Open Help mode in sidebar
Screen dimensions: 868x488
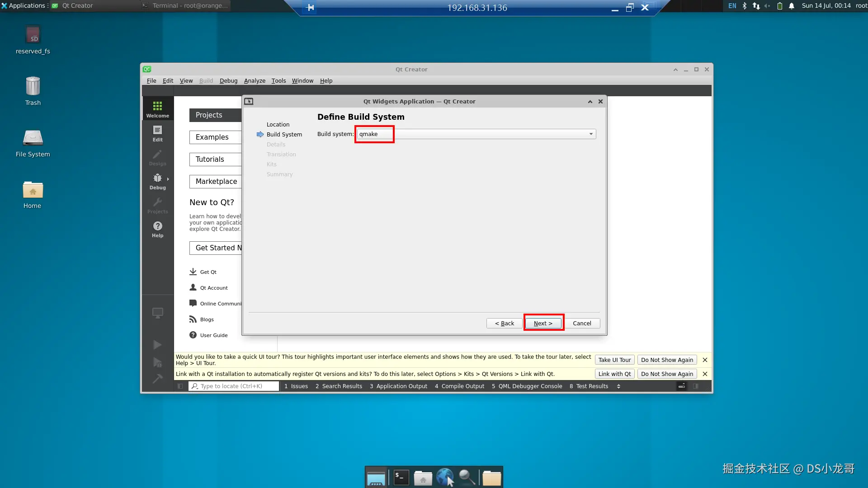[x=157, y=229]
